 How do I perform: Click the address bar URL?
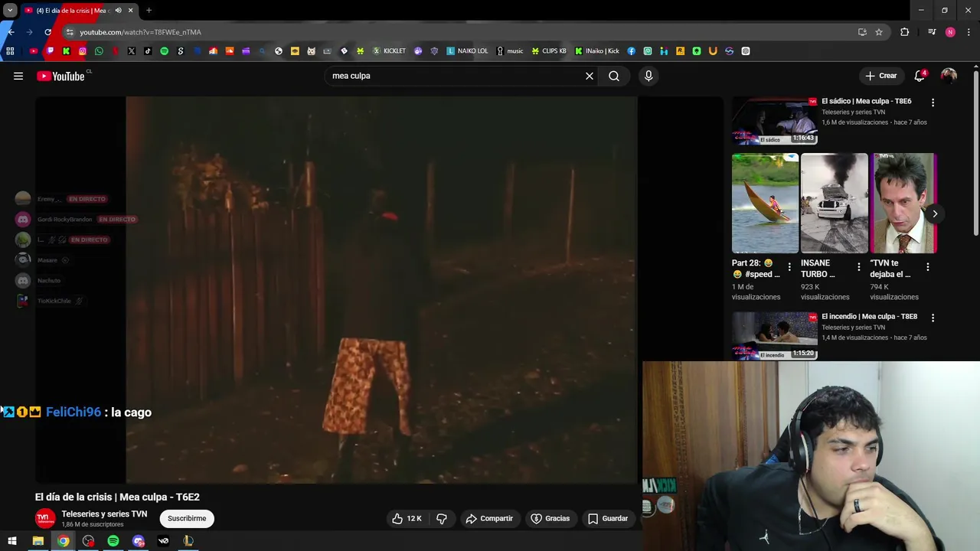(x=140, y=32)
